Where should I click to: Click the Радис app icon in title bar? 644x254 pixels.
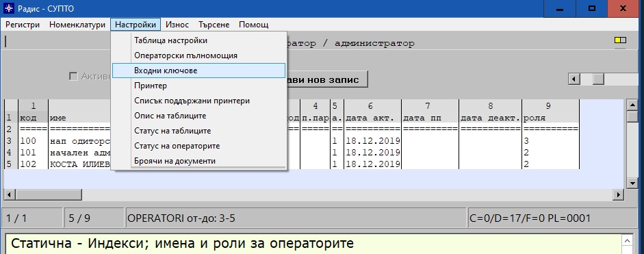click(x=9, y=9)
